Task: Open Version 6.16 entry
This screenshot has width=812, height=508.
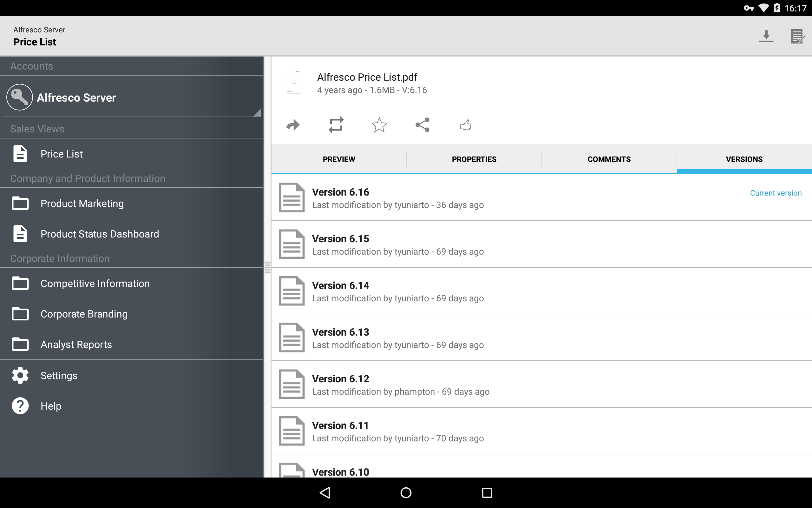Action: (x=541, y=197)
